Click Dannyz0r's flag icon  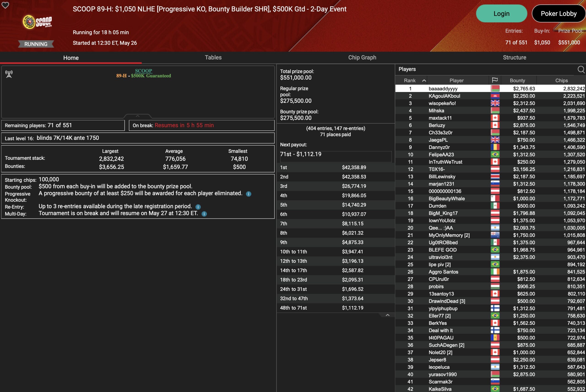tap(495, 147)
